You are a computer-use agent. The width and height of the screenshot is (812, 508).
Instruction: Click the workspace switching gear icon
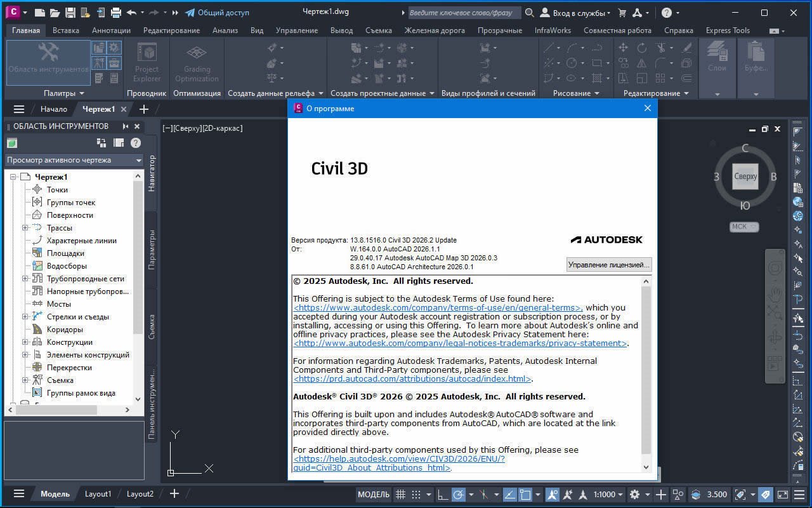634,494
